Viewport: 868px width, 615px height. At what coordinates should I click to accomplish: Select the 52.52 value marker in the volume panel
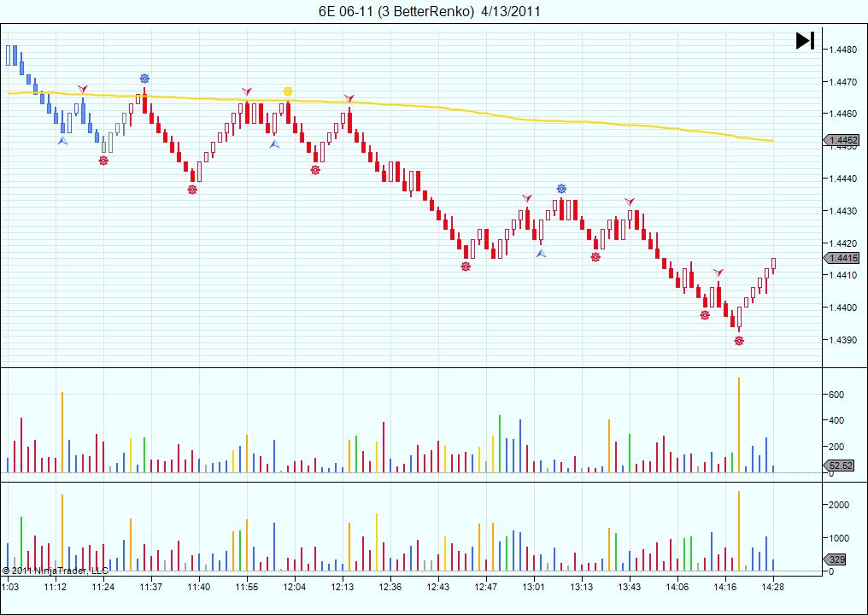pyautogui.click(x=840, y=466)
